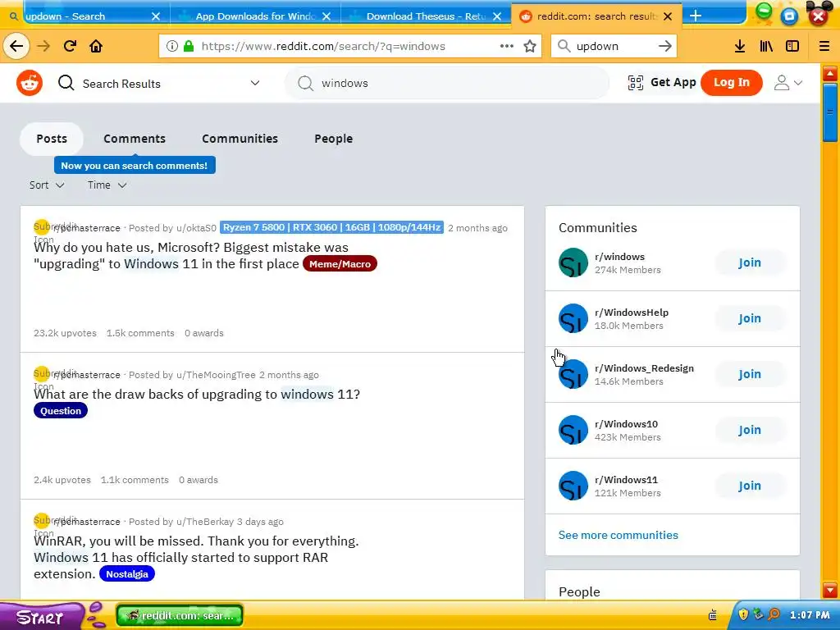
Task: Open user u/TheMooingTree profile link
Action: tap(216, 375)
